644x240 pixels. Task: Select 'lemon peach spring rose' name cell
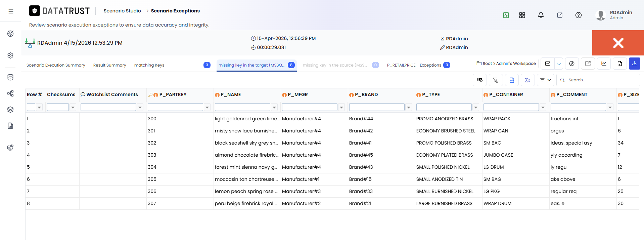tap(247, 191)
